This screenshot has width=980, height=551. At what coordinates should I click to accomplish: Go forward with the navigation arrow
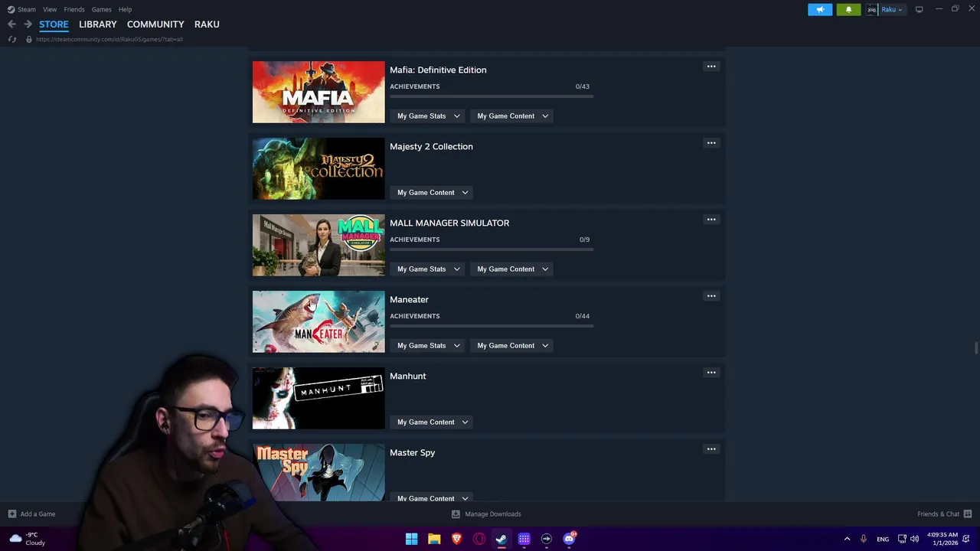[x=28, y=24]
